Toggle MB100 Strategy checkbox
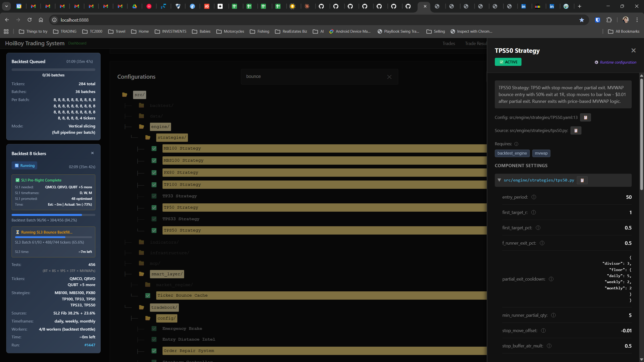The width and height of the screenshot is (644, 362). point(154,149)
